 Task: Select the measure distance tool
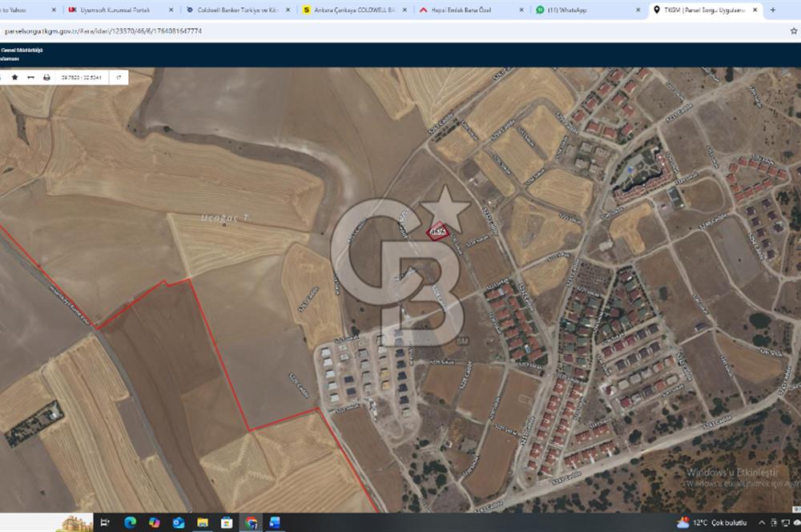pyautogui.click(x=30, y=78)
